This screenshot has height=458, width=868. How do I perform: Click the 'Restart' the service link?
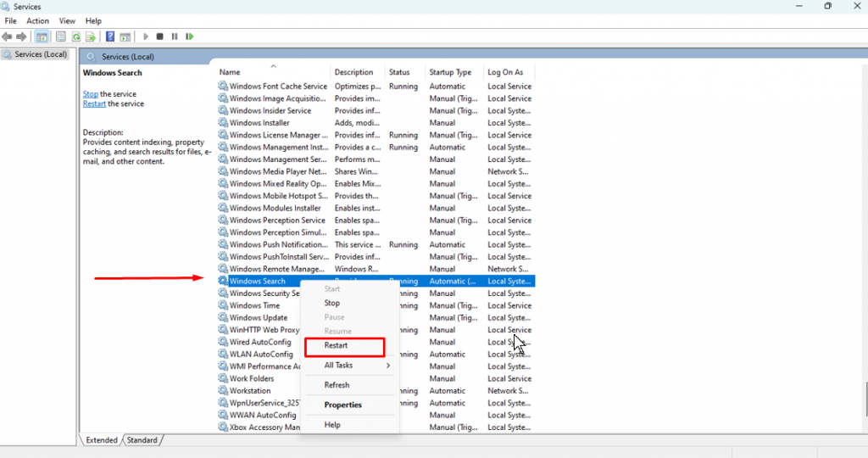click(x=94, y=103)
